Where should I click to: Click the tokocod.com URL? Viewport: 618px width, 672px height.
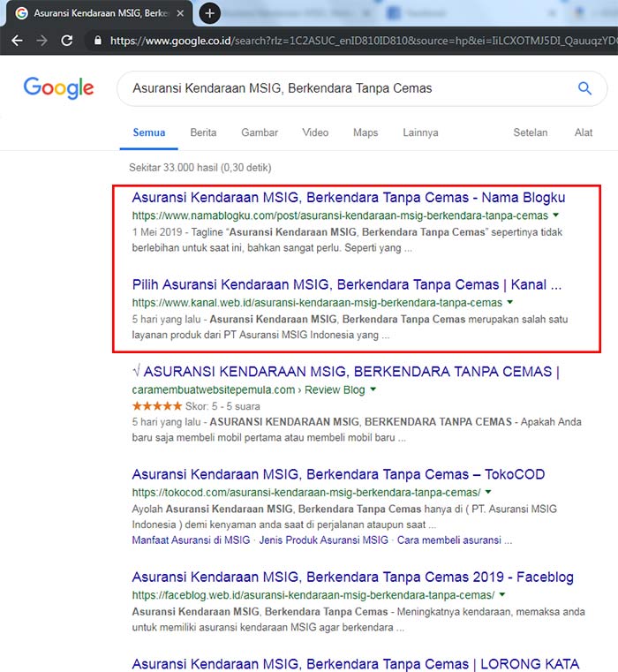point(306,493)
